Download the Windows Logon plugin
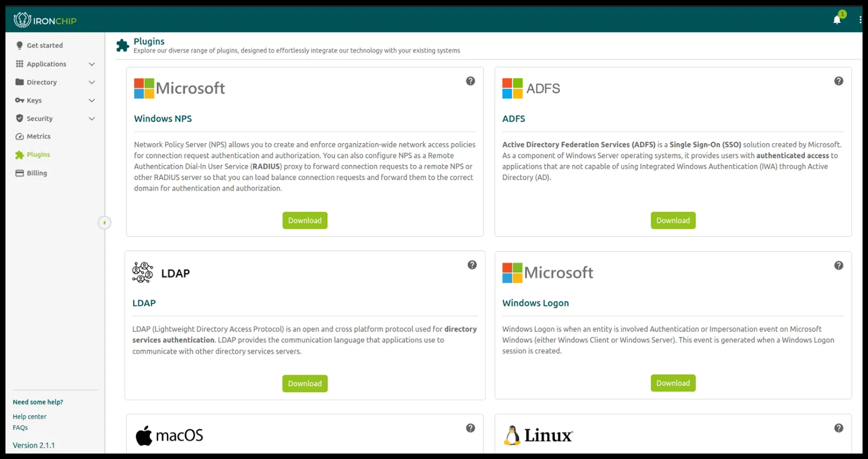868x459 pixels. click(x=673, y=383)
